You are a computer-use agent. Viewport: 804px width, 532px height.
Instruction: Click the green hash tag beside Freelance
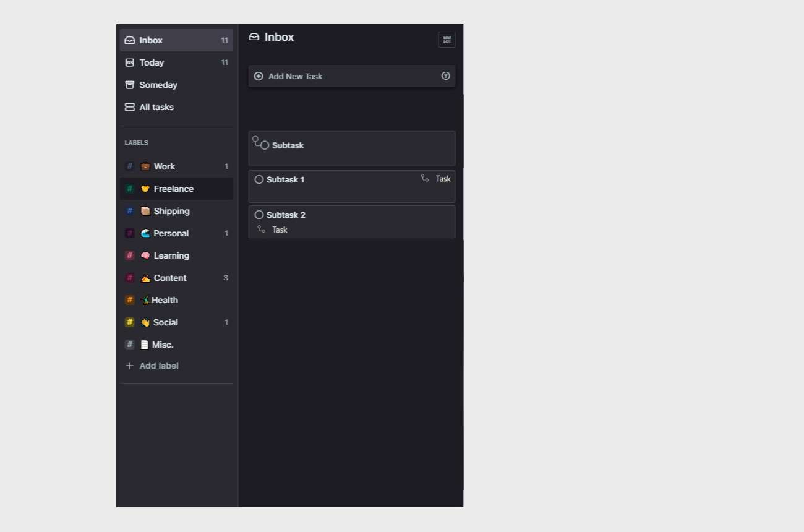pyautogui.click(x=129, y=189)
